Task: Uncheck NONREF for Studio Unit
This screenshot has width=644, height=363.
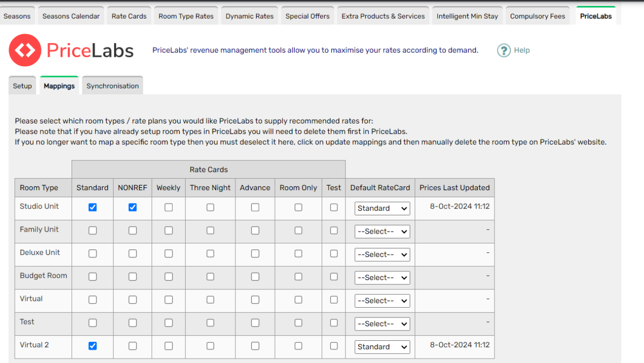Action: click(132, 207)
